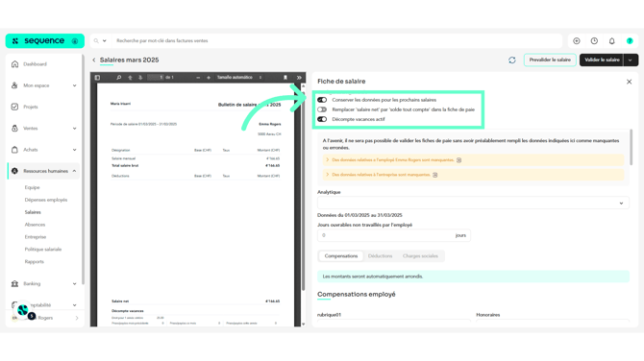Click into keyword search field
This screenshot has height=361, width=644.
[x=336, y=41]
